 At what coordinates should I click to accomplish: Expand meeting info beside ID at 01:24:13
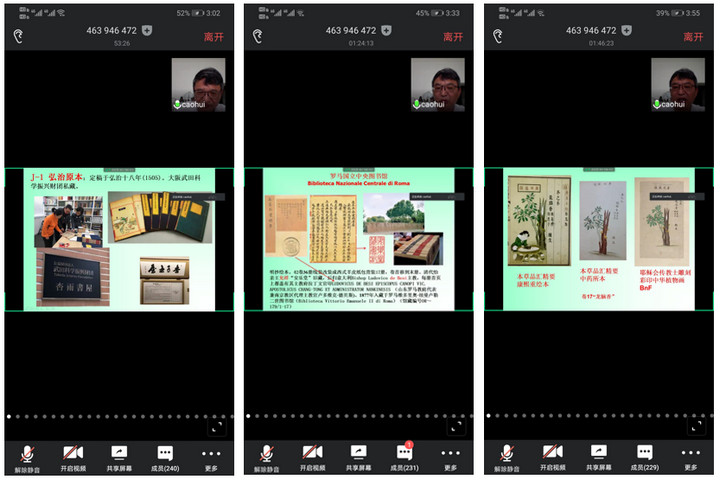(x=387, y=31)
